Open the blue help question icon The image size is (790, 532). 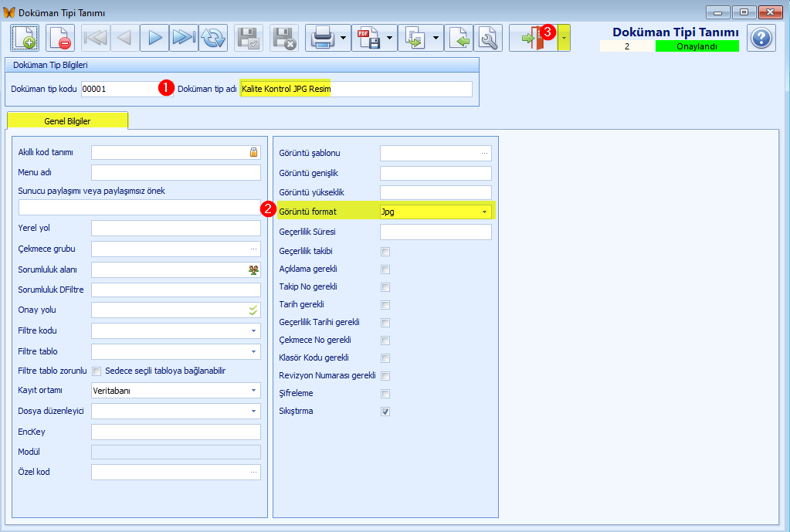point(761,38)
